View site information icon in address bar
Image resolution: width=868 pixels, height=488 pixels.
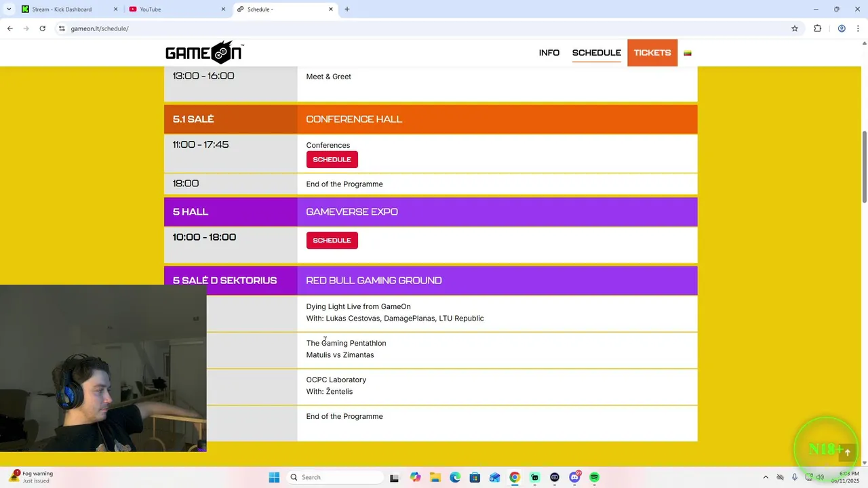[x=62, y=28]
